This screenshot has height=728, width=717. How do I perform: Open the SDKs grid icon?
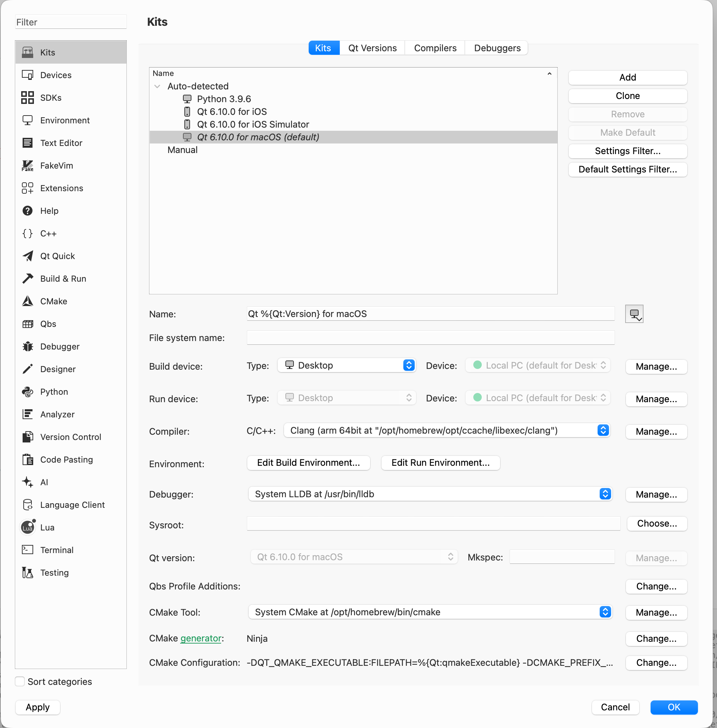click(28, 98)
